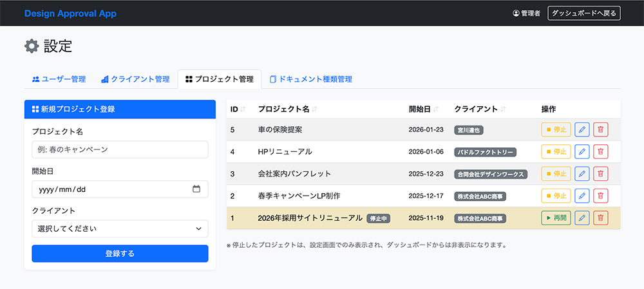Click the 操作 column header
The width and height of the screenshot is (644, 289).
pyautogui.click(x=549, y=109)
